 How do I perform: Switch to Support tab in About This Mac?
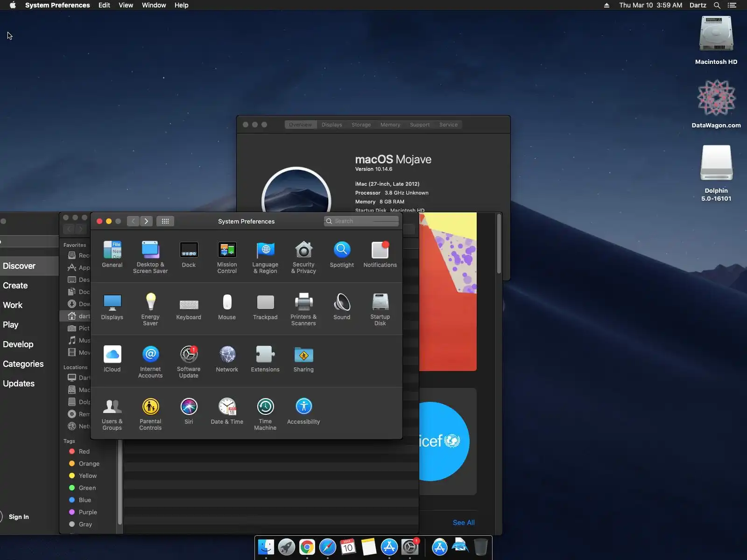point(420,125)
